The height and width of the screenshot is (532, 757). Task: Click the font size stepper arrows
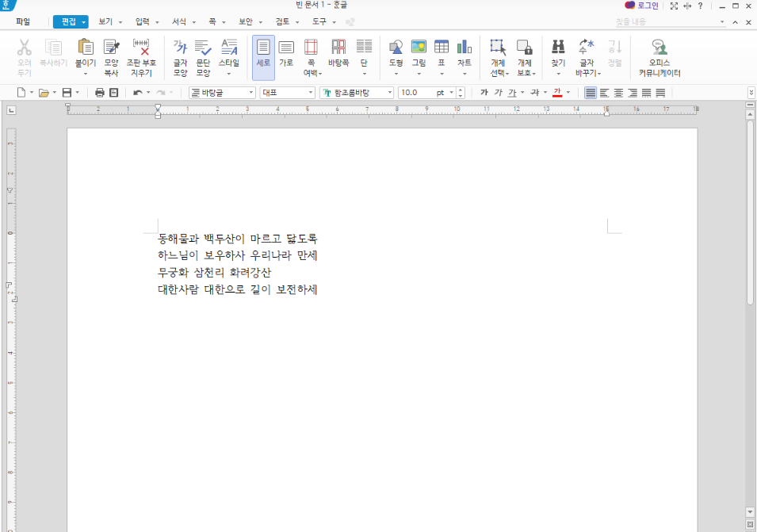[461, 93]
